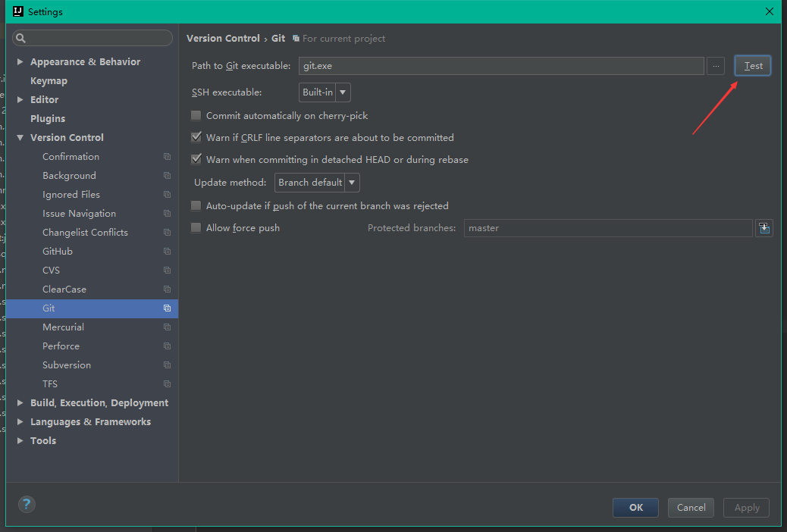Select the GitHub settings entry
The image size is (787, 532).
point(58,252)
